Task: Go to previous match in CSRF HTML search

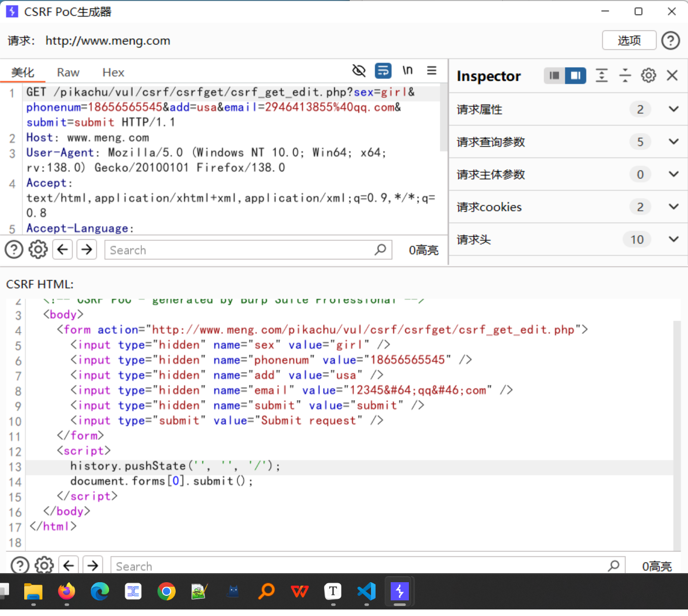Action: point(69,566)
